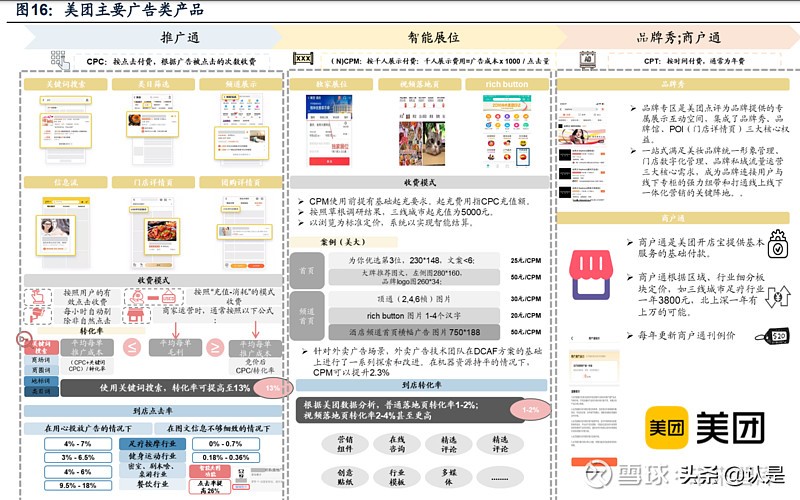Click the 20元/CPM price

526,316
